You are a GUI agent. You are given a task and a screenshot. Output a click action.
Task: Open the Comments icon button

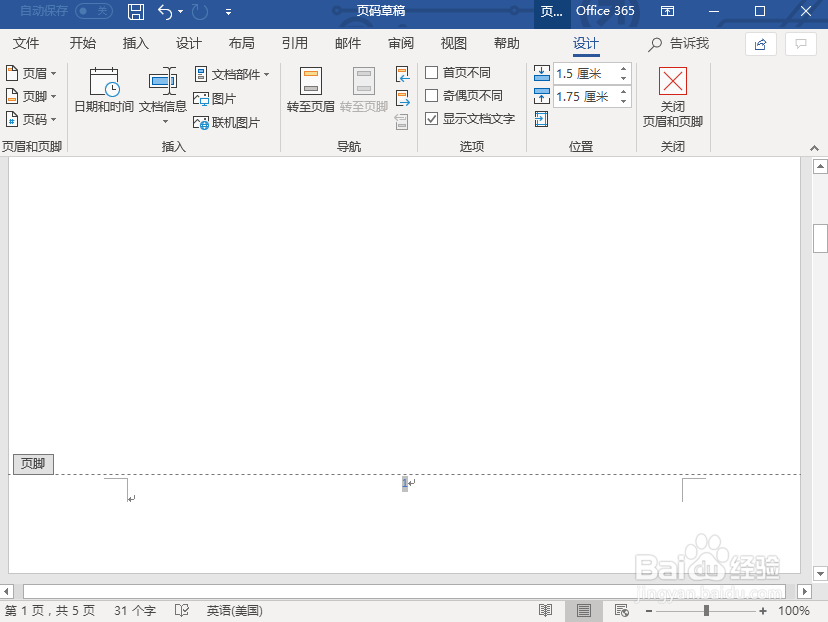pos(801,44)
